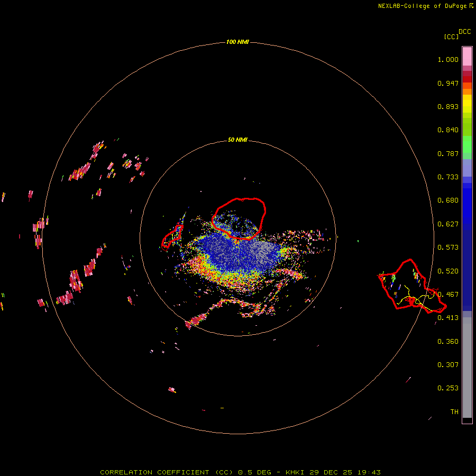This screenshot has height=476, width=476.
Task: Click the red island outline with yellow roads
Action: (412, 286)
